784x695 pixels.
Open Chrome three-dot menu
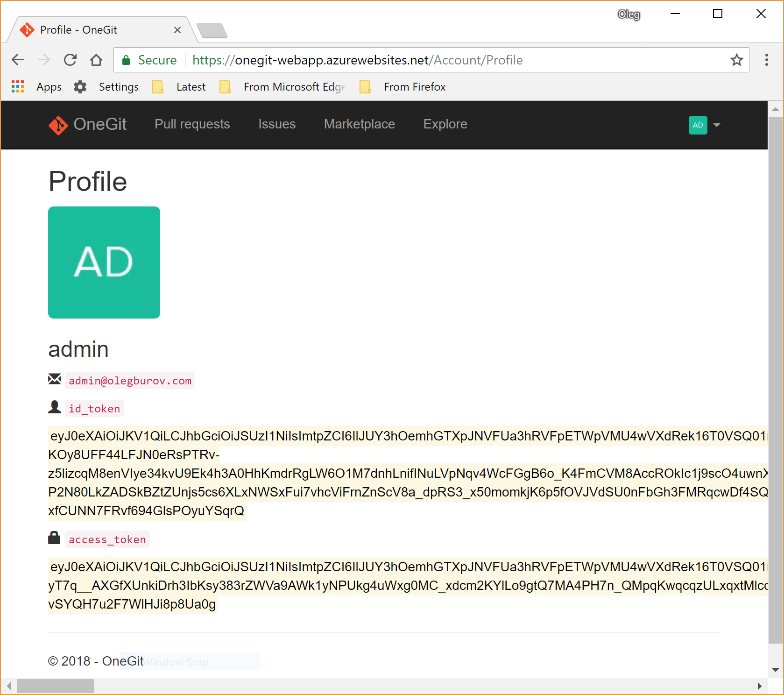766,60
